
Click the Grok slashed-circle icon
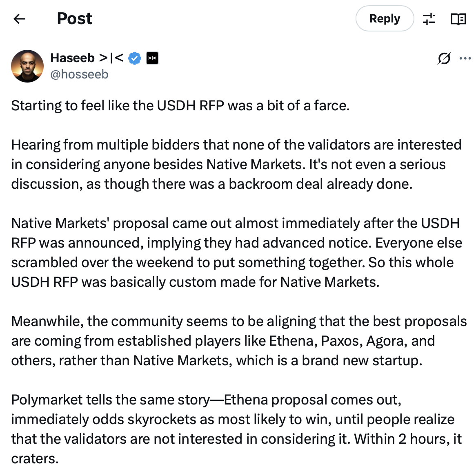click(x=444, y=58)
